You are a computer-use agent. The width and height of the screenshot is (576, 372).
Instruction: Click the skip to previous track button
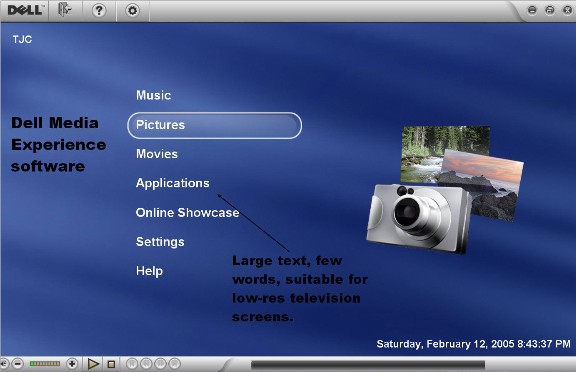pyautogui.click(x=132, y=364)
